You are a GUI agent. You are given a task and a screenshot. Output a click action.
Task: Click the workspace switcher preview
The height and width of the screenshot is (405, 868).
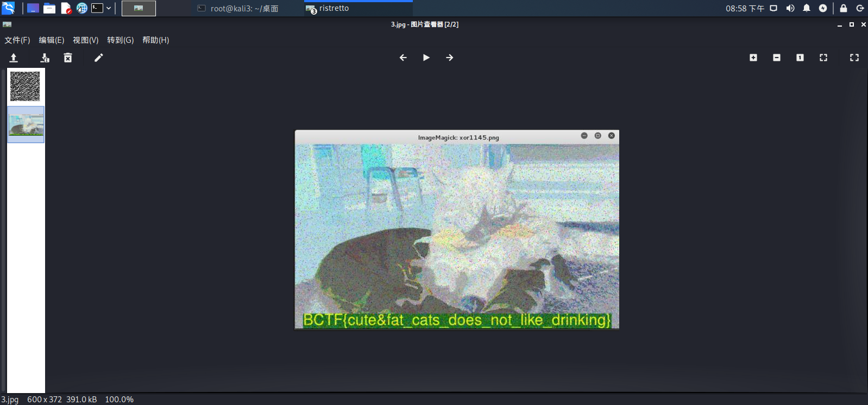[139, 8]
